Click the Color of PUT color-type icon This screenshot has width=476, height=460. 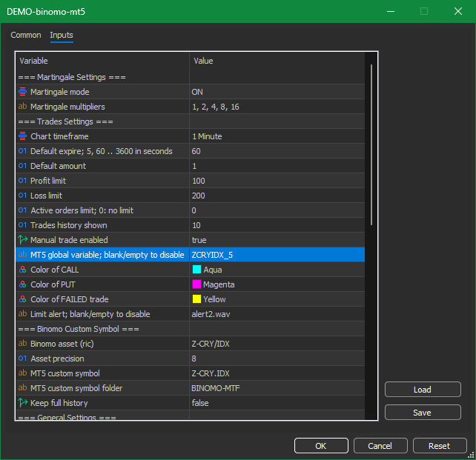22,284
